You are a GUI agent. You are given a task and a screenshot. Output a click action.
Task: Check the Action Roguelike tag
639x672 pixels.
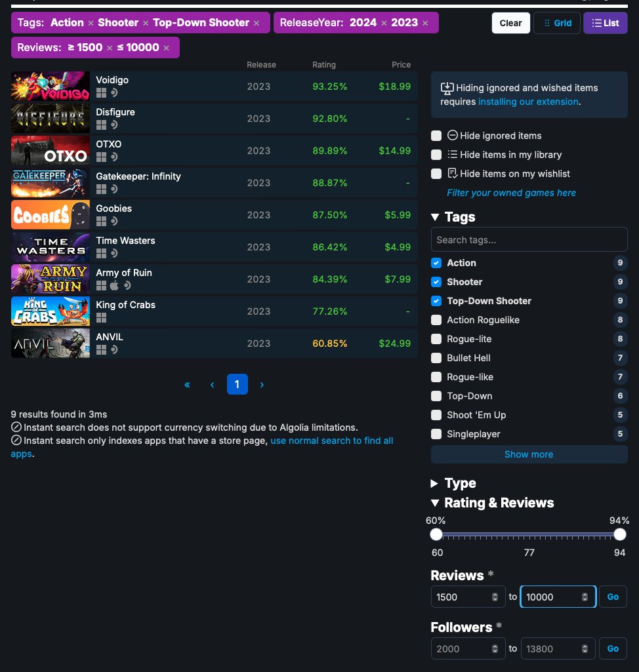click(x=436, y=320)
